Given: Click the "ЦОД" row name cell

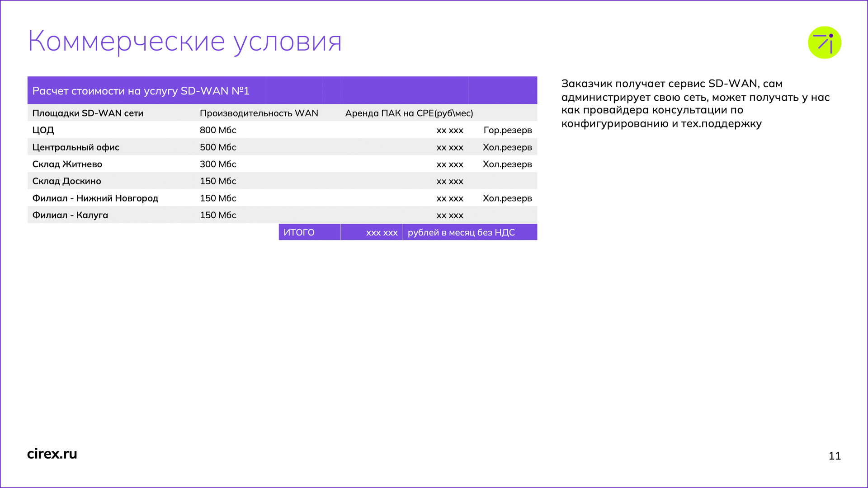Looking at the screenshot, I should tap(43, 130).
